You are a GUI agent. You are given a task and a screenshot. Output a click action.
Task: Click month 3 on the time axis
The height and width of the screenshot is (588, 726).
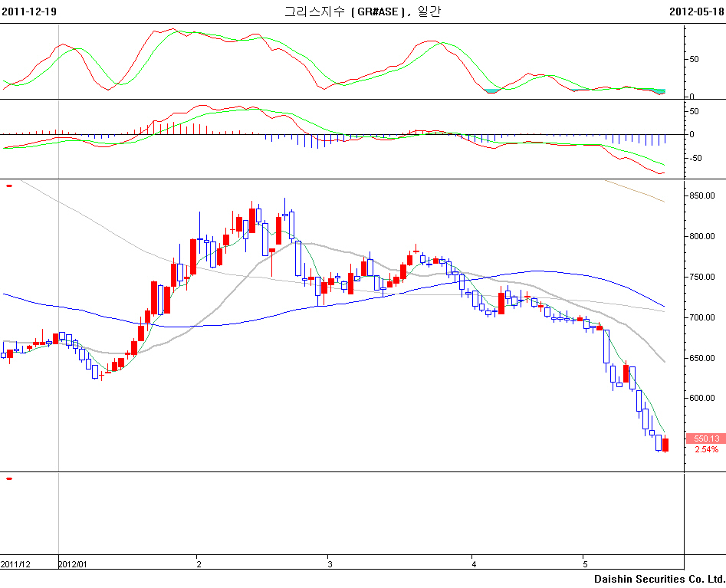pyautogui.click(x=330, y=564)
